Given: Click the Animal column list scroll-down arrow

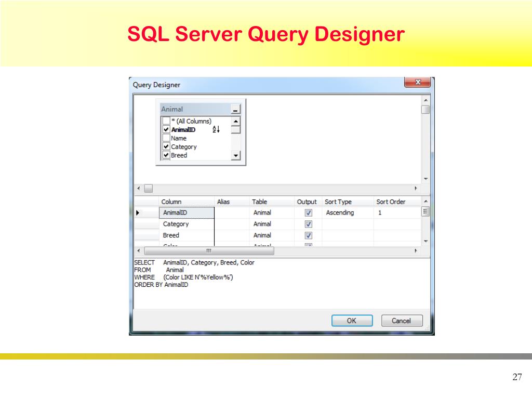Looking at the screenshot, I should [235, 155].
